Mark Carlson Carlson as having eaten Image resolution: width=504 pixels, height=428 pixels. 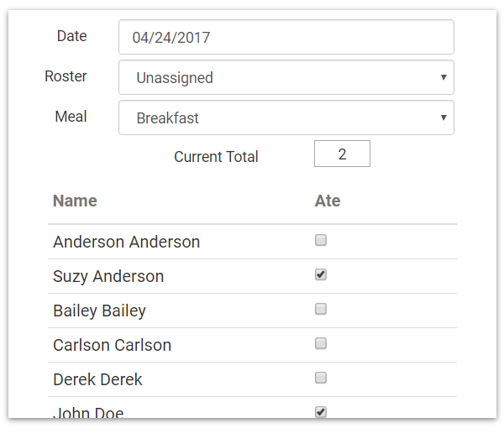(321, 344)
